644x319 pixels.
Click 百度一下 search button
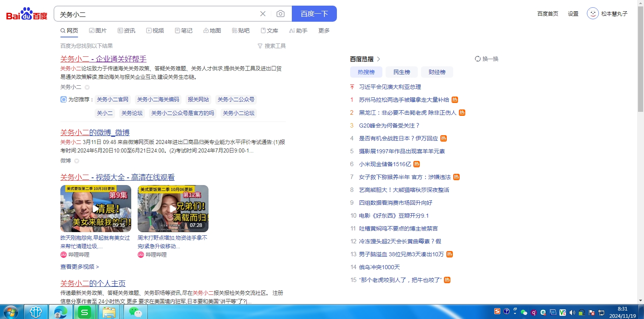314,14
